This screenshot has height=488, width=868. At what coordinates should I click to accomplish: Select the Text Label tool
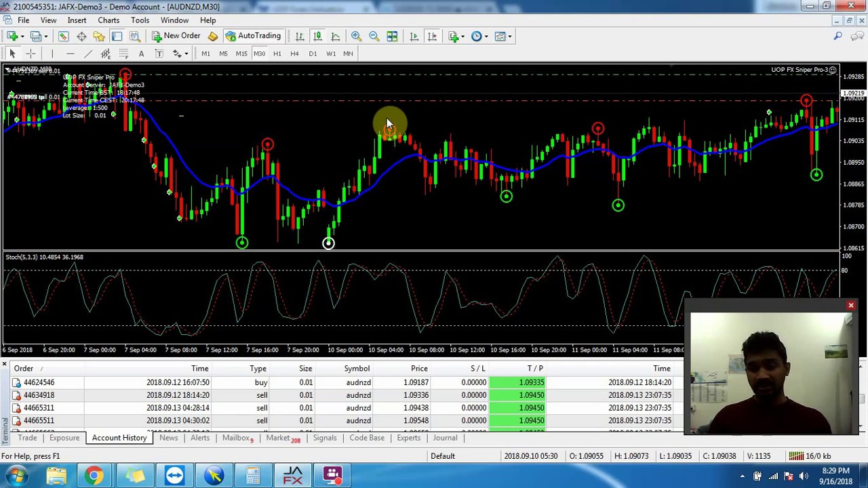[x=159, y=54]
